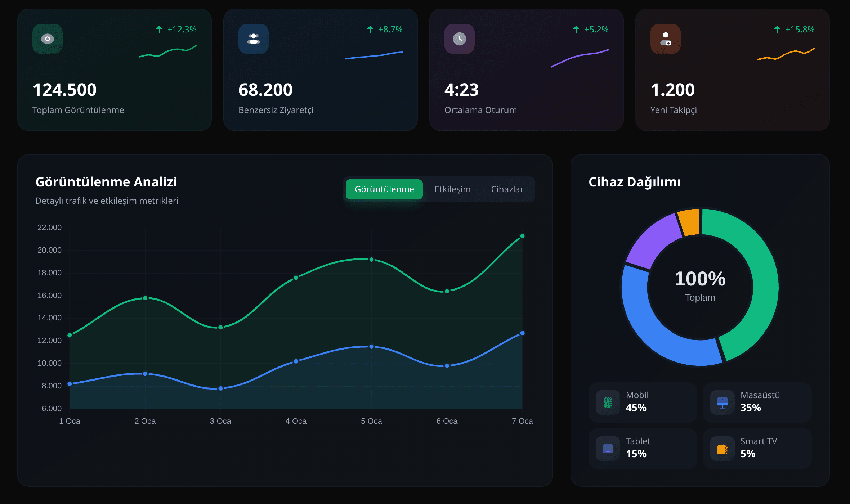The height and width of the screenshot is (504, 850).
Task: Click the up arrow beside +12.3%
Action: pyautogui.click(x=159, y=30)
